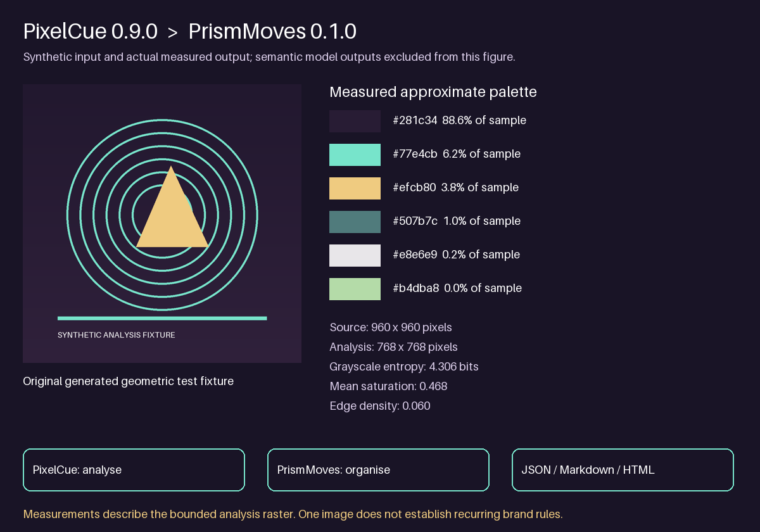
Task: Select the turquoise #77e4cb swatch
Action: [x=355, y=155]
